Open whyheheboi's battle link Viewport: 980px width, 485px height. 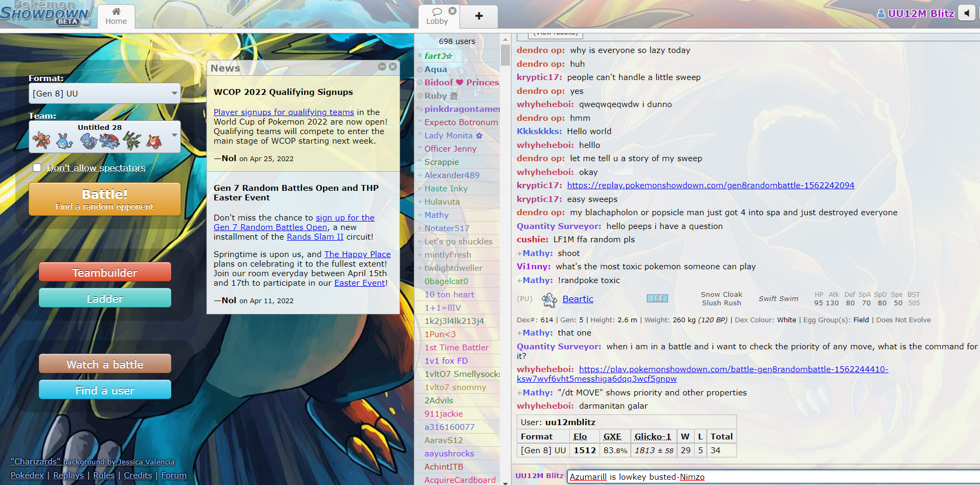703,374
